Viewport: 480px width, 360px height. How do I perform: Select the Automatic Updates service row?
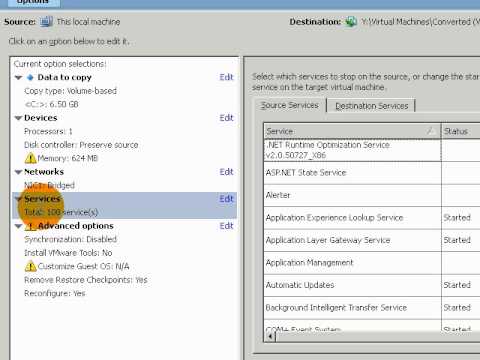coord(372,285)
